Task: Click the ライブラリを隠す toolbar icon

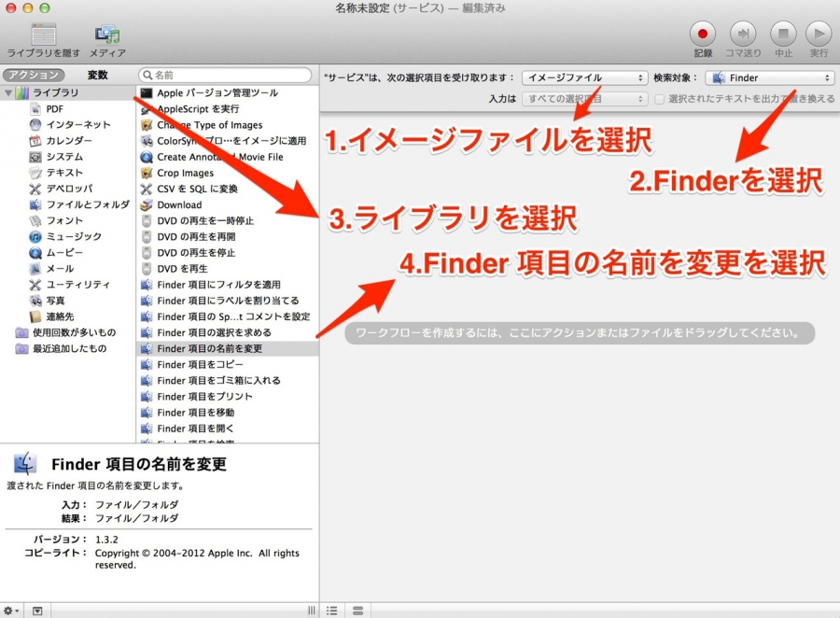Action: coord(43,35)
